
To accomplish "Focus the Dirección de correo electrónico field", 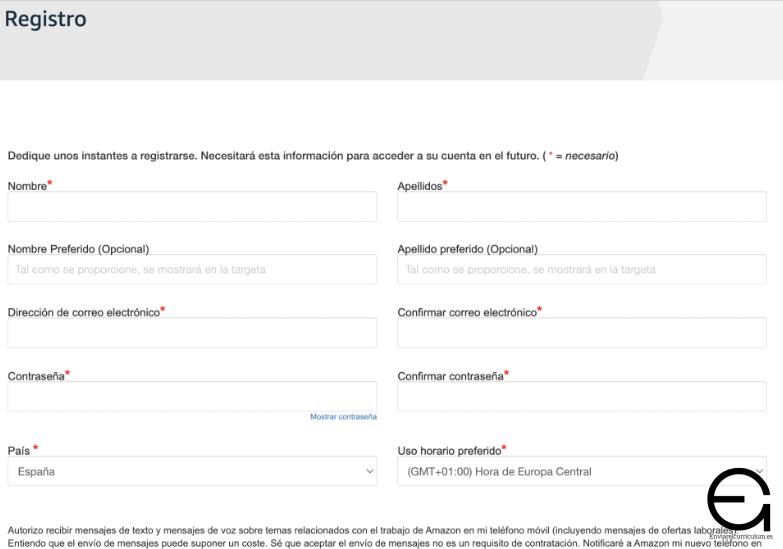I will (x=192, y=333).
